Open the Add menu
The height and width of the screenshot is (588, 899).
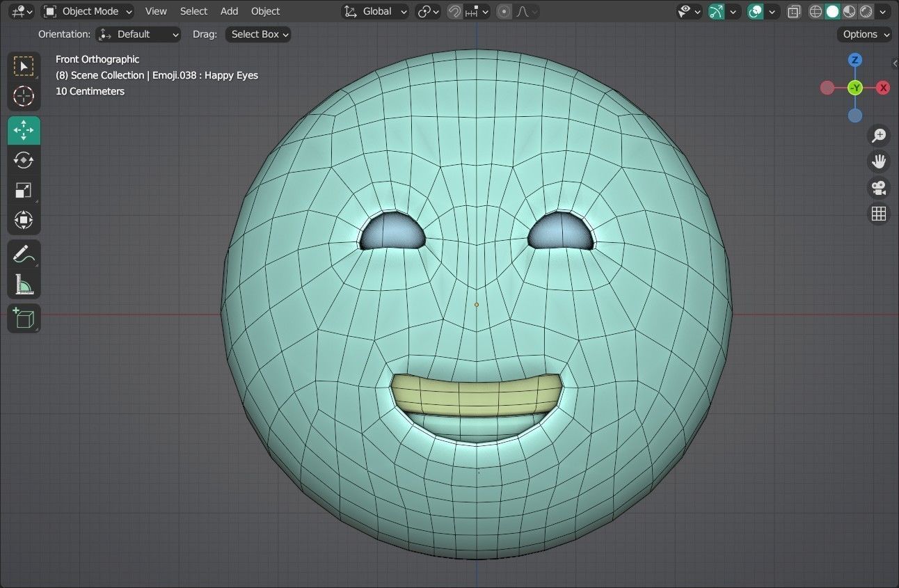[x=229, y=11]
